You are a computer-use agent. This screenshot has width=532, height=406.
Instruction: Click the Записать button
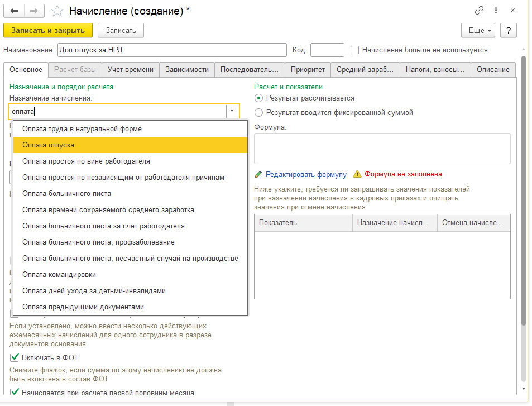[121, 30]
